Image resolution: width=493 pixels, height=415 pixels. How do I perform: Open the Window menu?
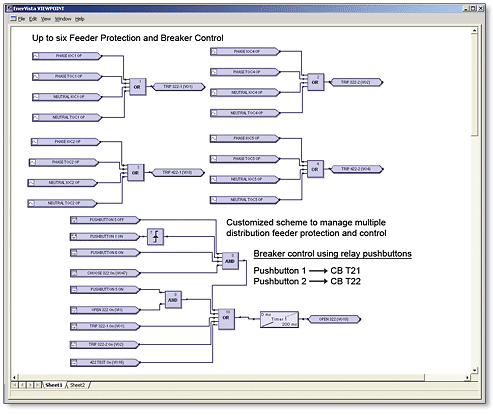63,19
